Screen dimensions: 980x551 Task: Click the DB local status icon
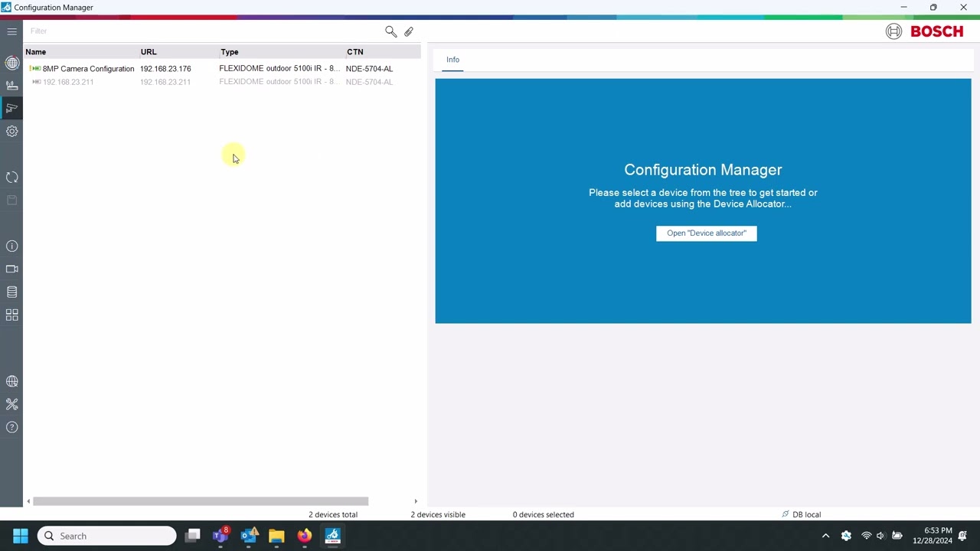(x=785, y=514)
